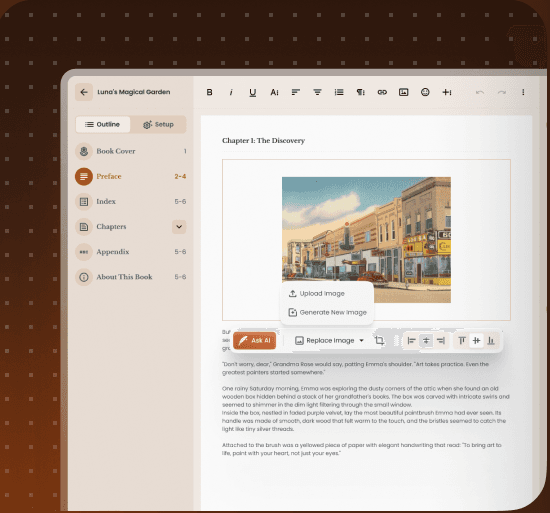The width and height of the screenshot is (550, 513).
Task: Align image to the top
Action: coord(462,340)
